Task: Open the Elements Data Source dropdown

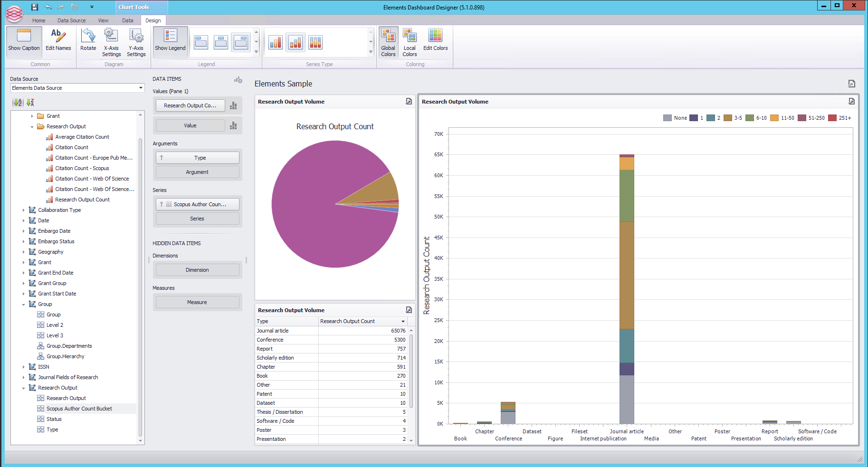Action: (141, 88)
